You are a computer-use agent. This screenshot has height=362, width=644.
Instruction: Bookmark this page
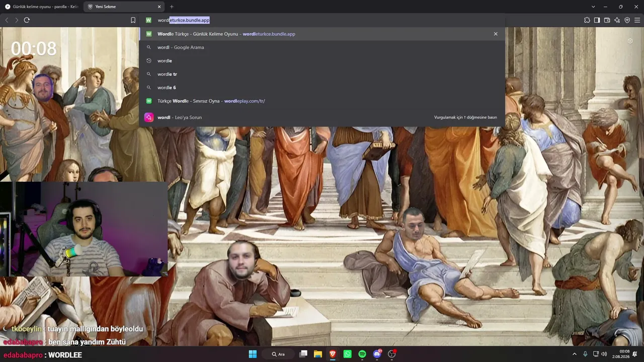tap(133, 20)
